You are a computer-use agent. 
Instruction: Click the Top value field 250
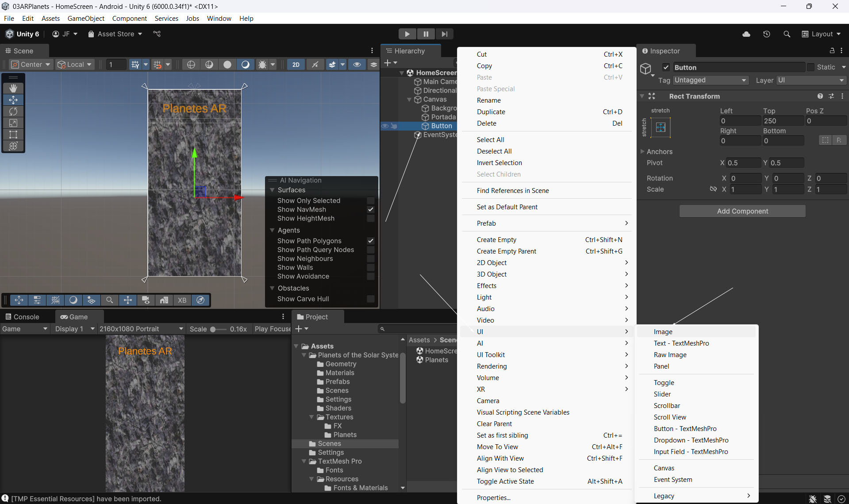[x=782, y=121]
